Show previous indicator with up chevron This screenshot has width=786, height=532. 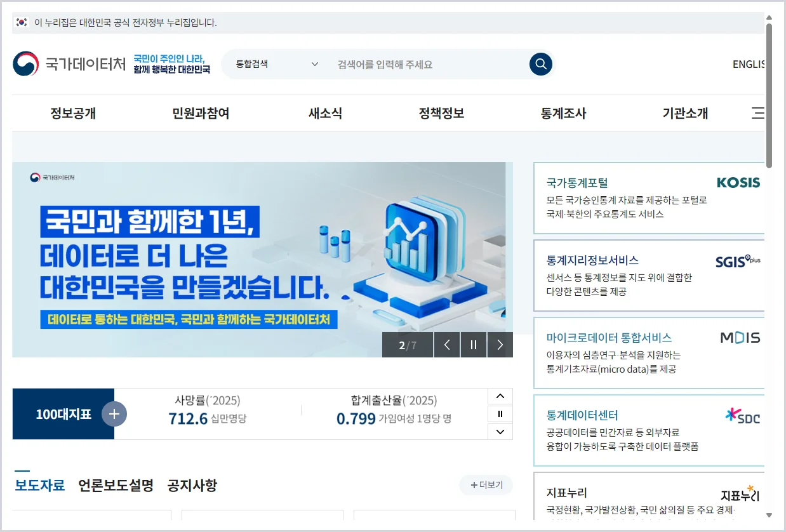pos(500,397)
